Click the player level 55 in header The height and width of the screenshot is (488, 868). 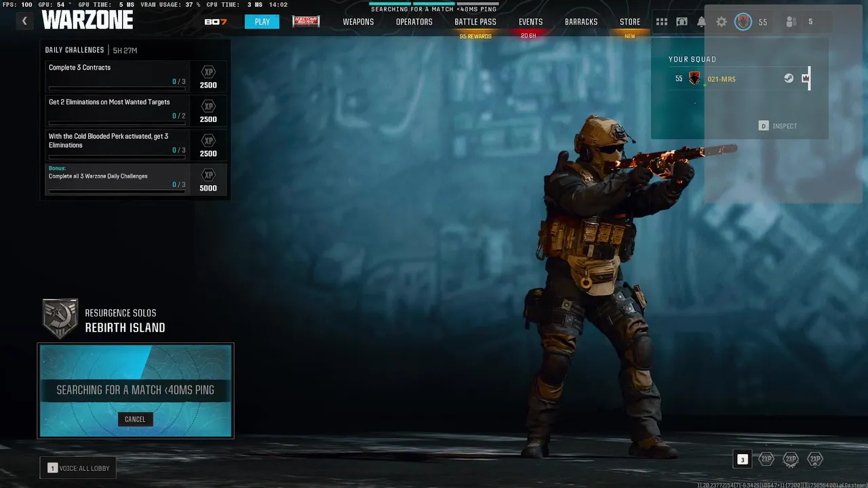[763, 22]
